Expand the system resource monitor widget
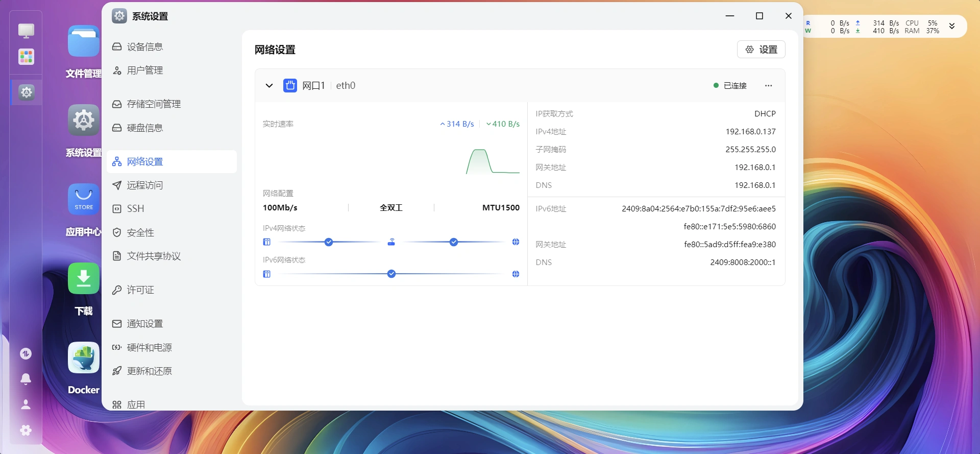The image size is (980, 454). pos(951,27)
